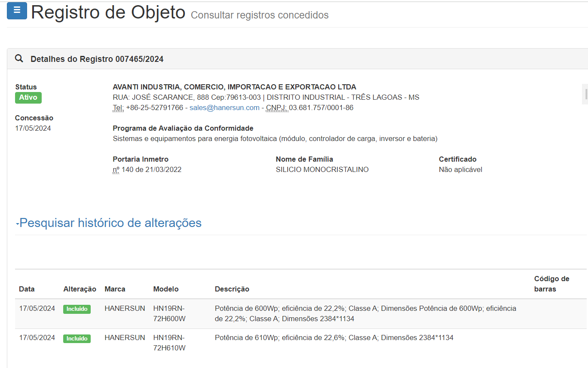This screenshot has height=368, width=588.
Task: Click the Modelo column header
Action: 166,289
